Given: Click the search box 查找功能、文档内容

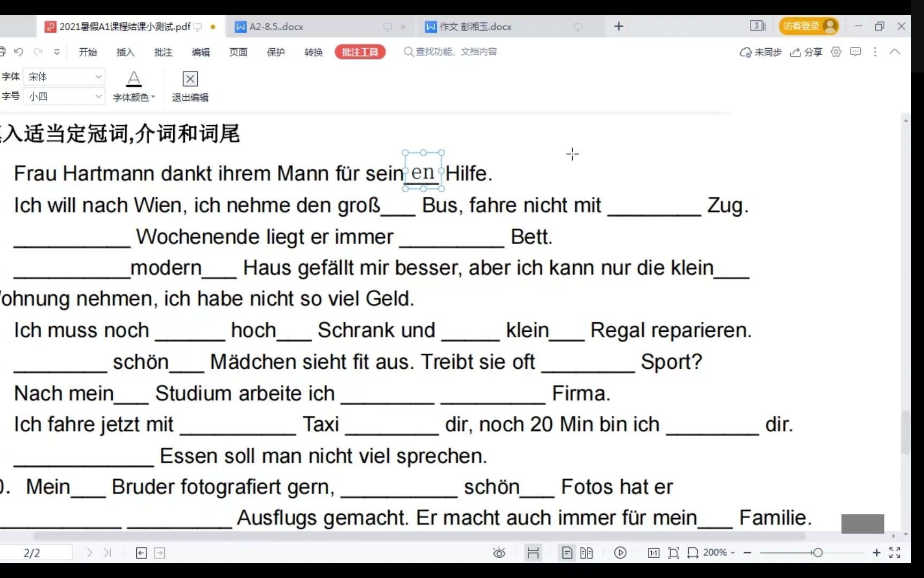Looking at the screenshot, I should 450,51.
